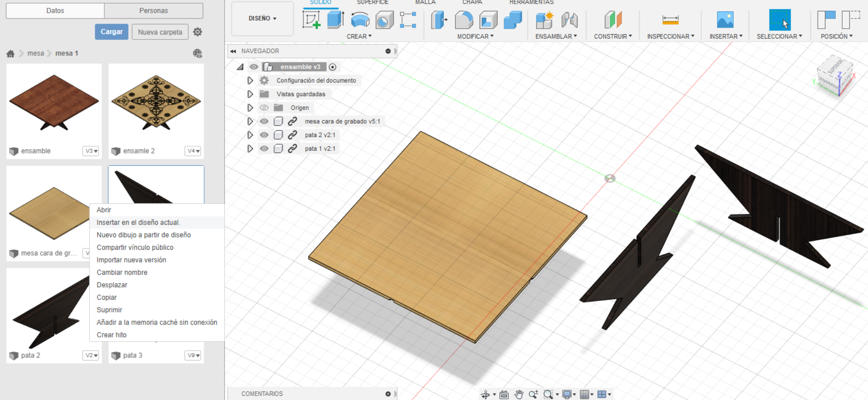Activate the Extrude tool
868x400 pixels.
click(x=335, y=20)
